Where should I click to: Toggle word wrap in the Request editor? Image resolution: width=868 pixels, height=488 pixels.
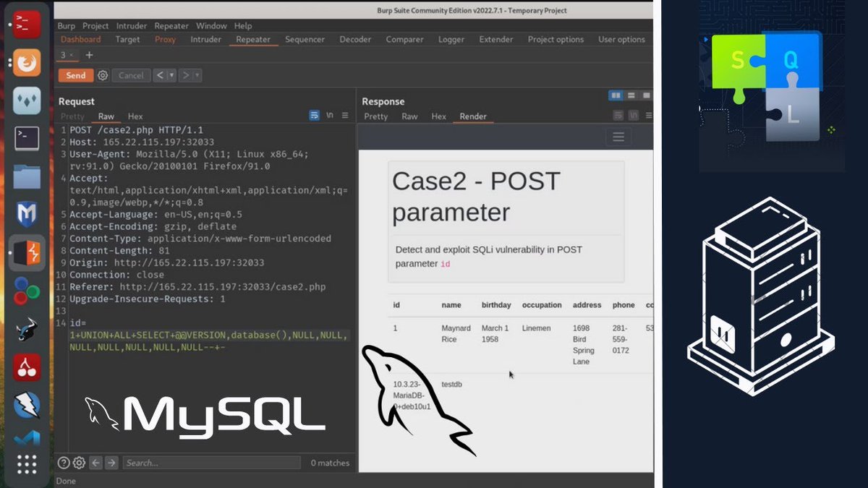314,114
